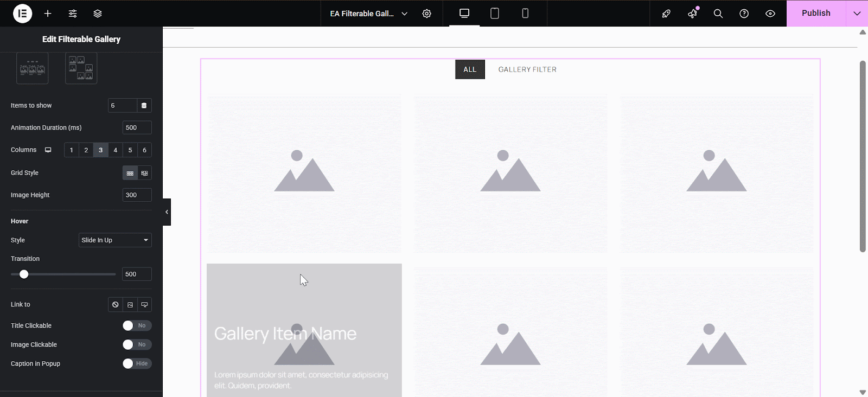Screen dimensions: 868x397
Task: Click the scroll down arrow
Action: (863, 392)
